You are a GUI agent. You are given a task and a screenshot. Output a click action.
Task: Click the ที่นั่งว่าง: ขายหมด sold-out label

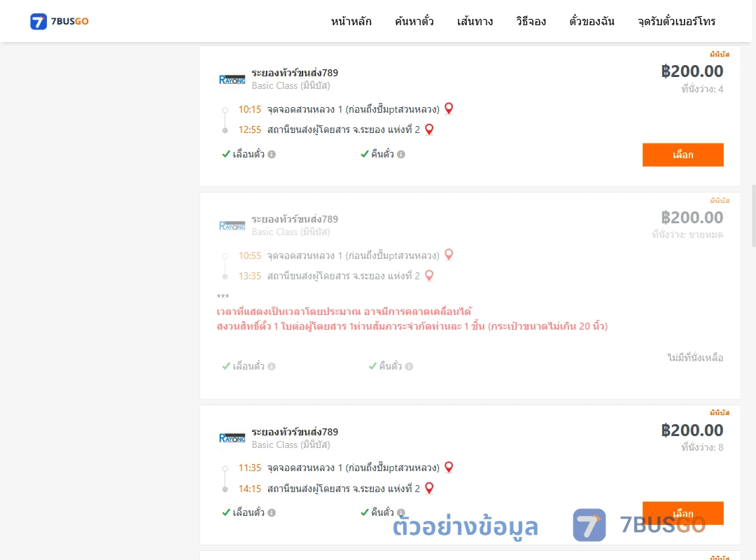coord(687,235)
